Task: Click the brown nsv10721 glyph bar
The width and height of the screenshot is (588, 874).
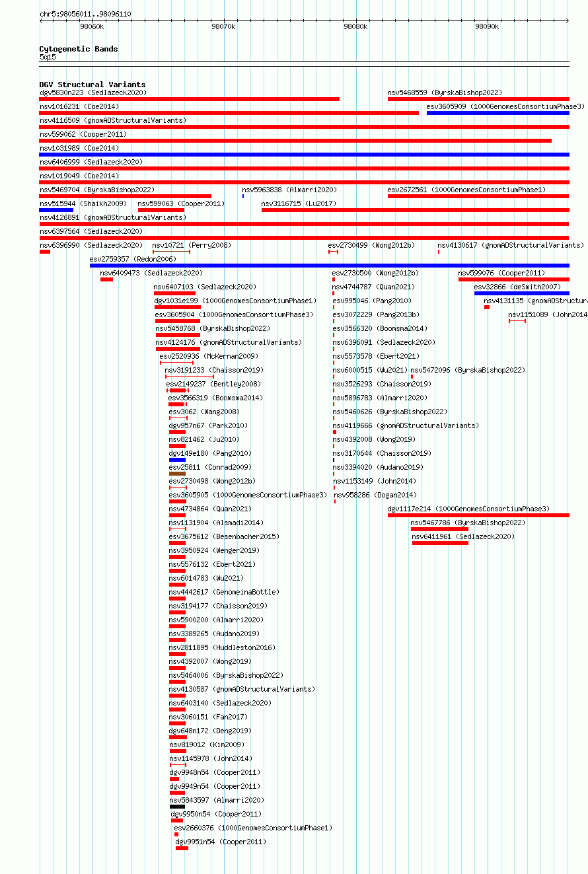Action: click(x=171, y=252)
